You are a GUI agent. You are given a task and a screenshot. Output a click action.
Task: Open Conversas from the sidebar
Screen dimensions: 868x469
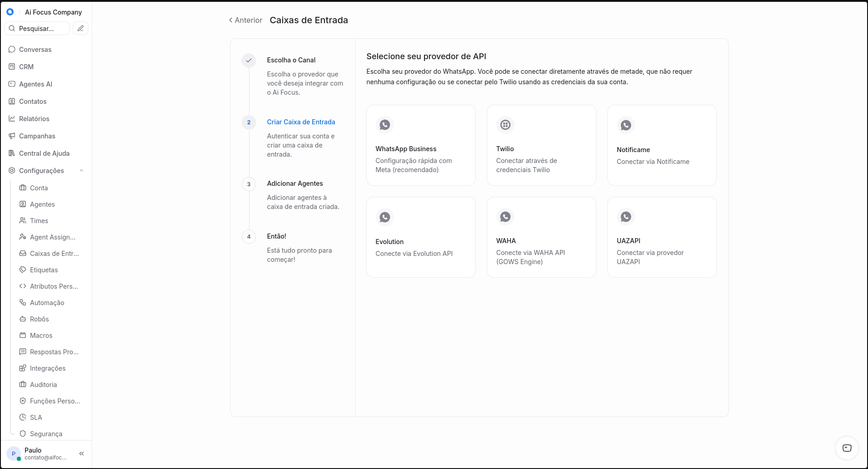(x=35, y=49)
